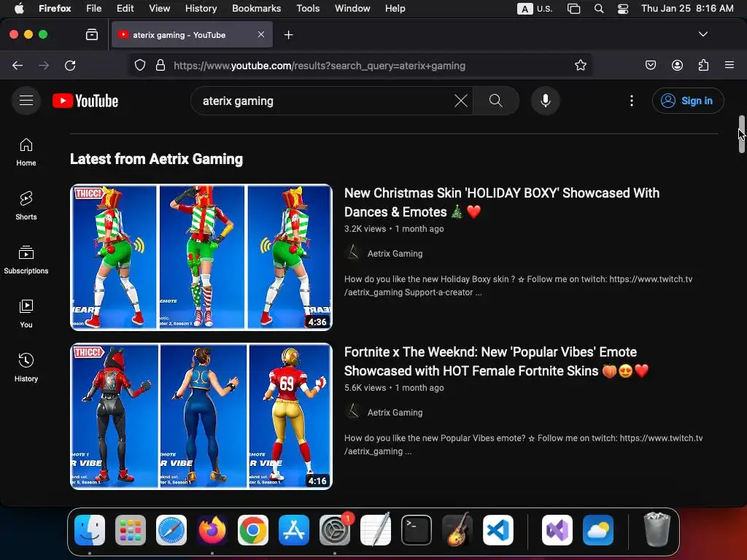Open the tracking protection shield icon

(x=139, y=65)
